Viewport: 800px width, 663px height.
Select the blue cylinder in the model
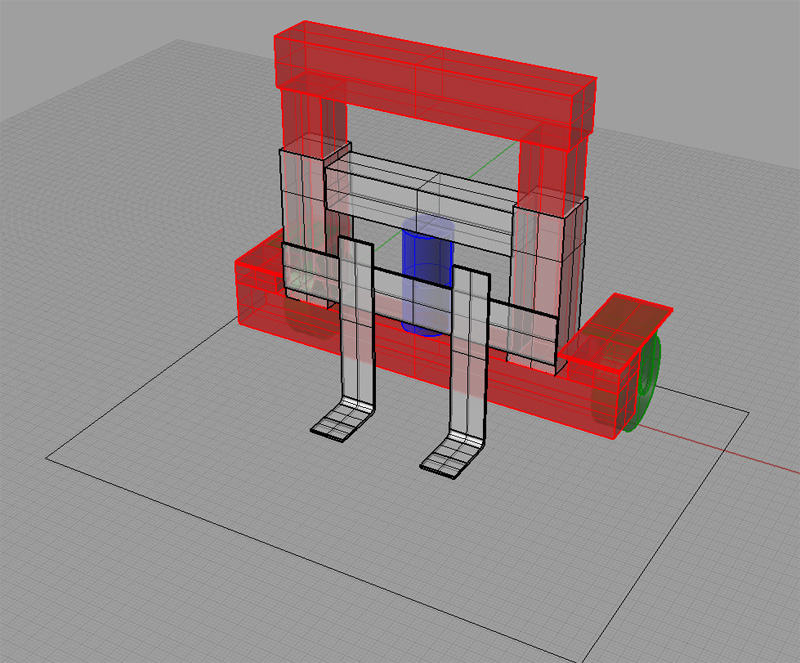(427, 276)
